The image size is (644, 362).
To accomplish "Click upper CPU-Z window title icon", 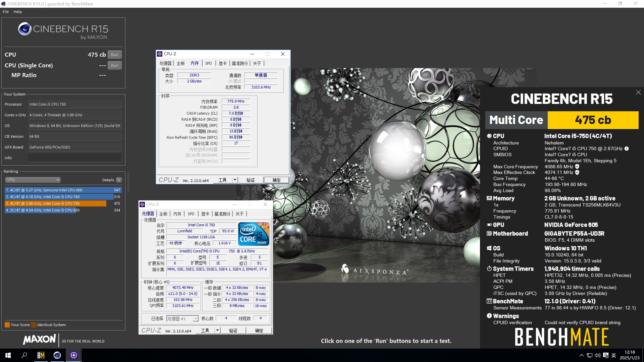I will click(x=160, y=54).
